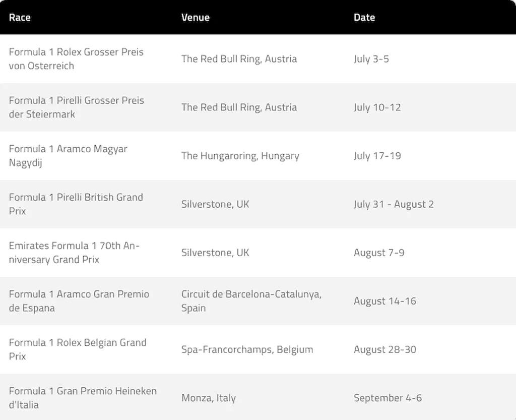Select Circuit de Barcelona-Catalunya, Spain venue
The width and height of the screenshot is (516, 420).
click(x=251, y=301)
